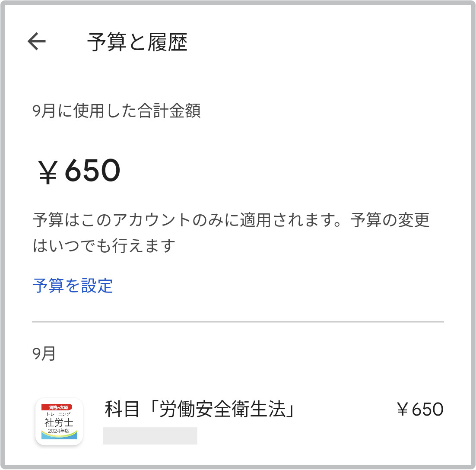Viewport: 476px width, 470px height.
Task: Go back using the left arrow icon
Action: [x=37, y=41]
